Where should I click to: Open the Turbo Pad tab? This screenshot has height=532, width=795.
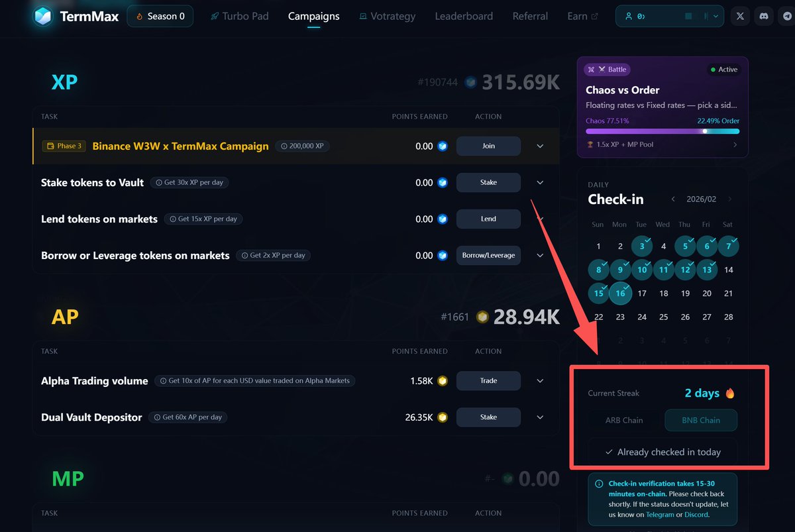tap(240, 16)
